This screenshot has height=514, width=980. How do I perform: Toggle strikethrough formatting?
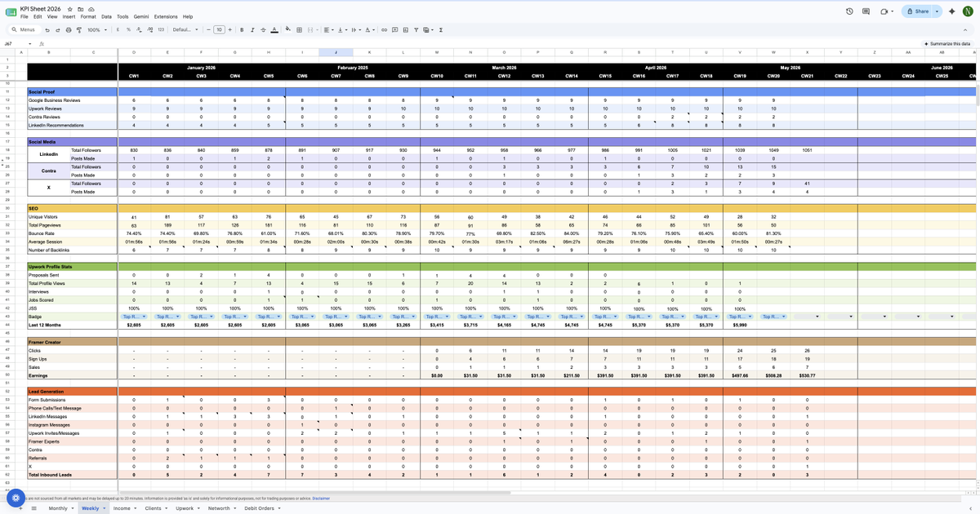click(x=263, y=29)
